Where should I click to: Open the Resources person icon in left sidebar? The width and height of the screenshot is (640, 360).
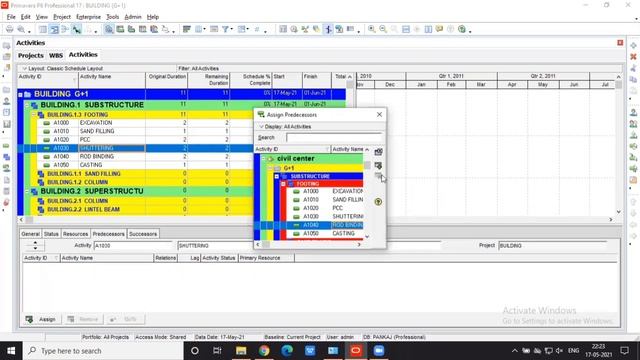[x=7, y=101]
